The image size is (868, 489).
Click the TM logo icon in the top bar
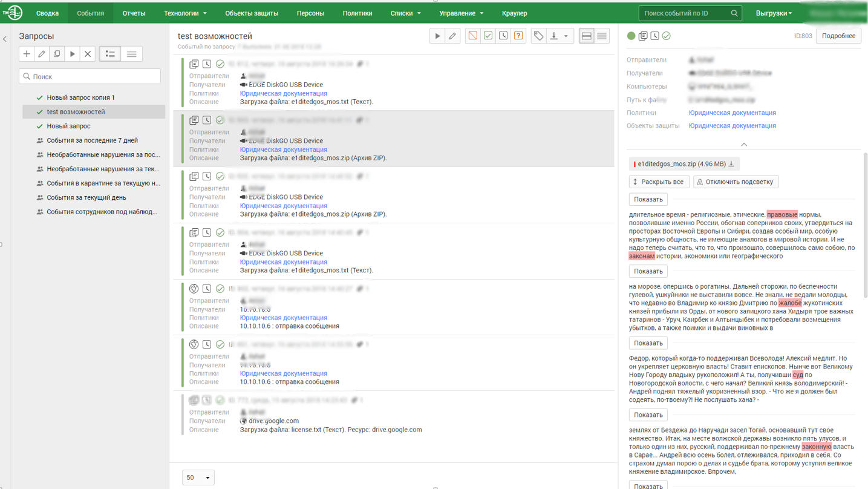pos(13,13)
